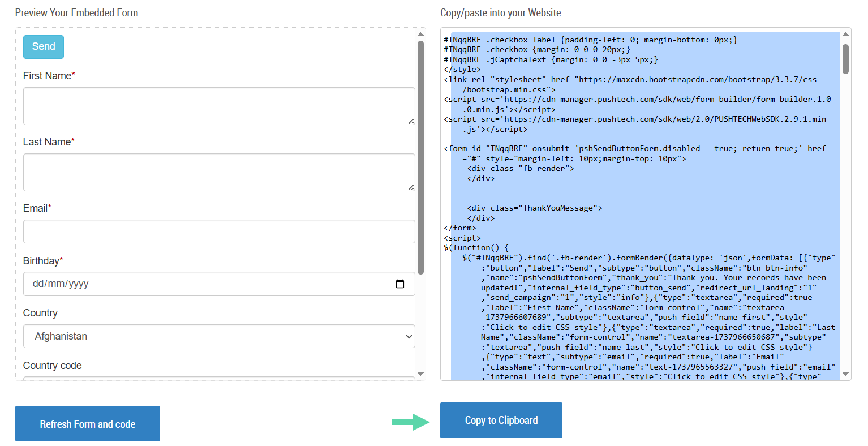Click the 'Last Name' field label

pos(49,142)
